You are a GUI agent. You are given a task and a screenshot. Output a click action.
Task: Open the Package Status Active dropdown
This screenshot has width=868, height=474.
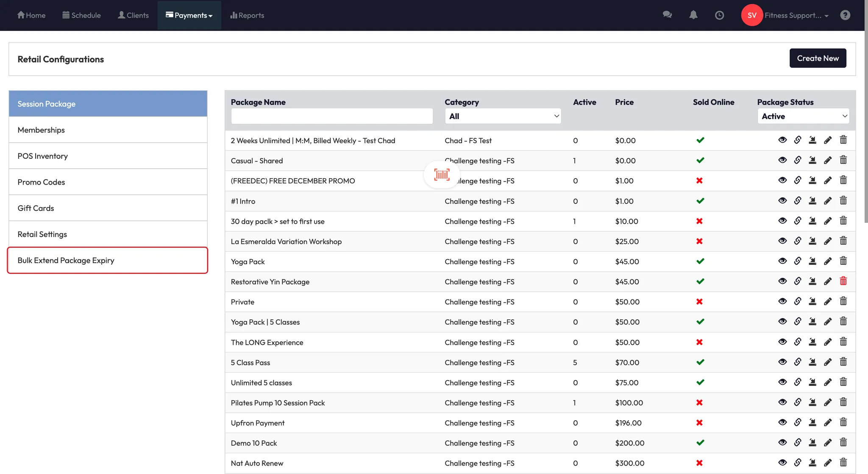(803, 116)
